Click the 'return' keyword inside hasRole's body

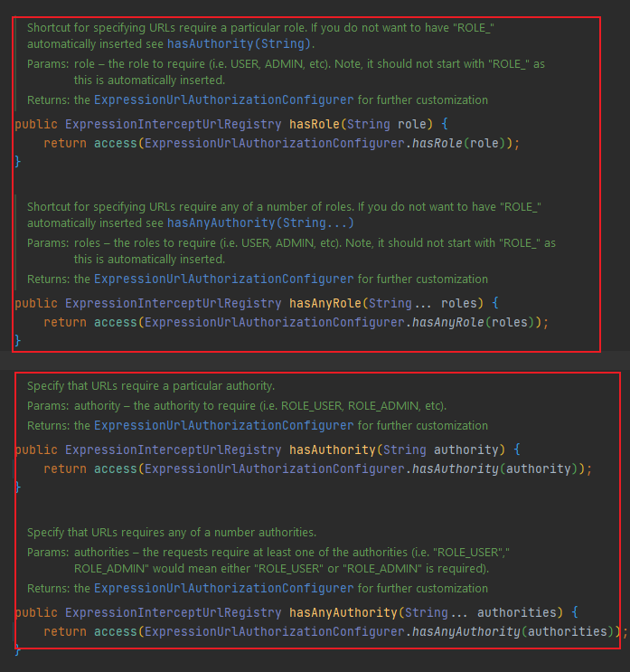coord(65,143)
